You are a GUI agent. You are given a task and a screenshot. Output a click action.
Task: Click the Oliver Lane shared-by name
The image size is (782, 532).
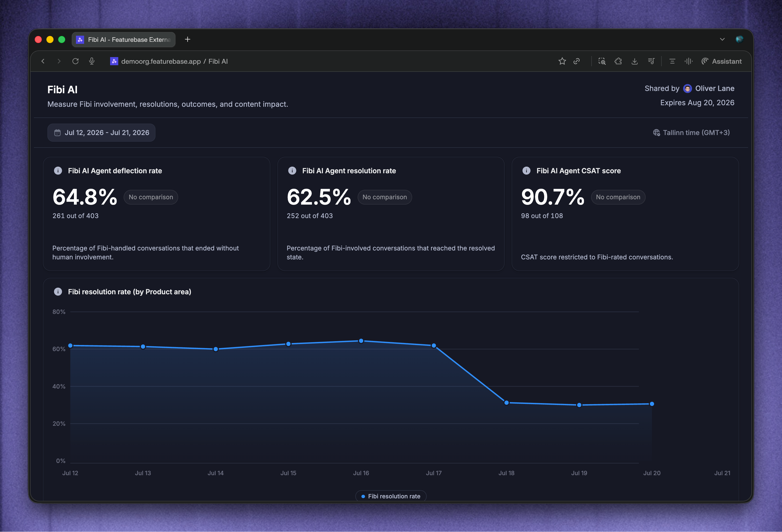click(715, 88)
